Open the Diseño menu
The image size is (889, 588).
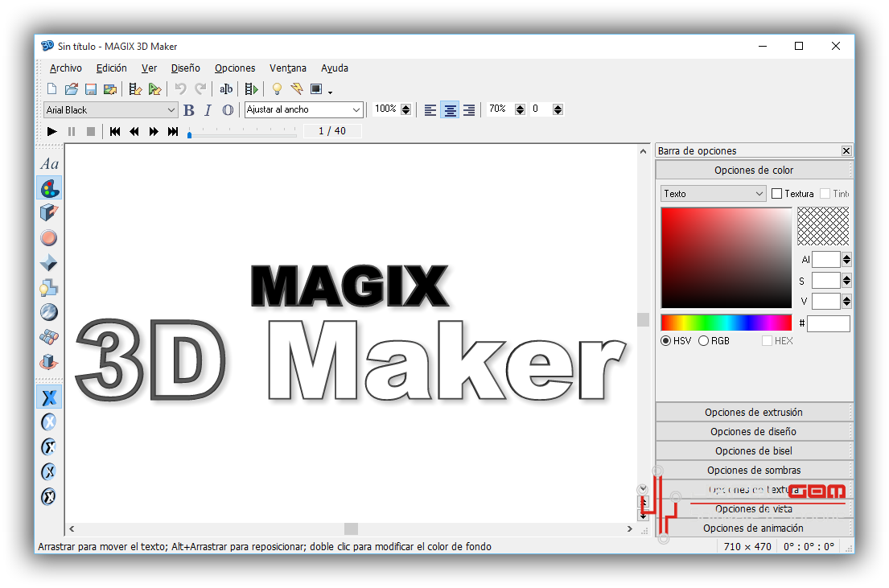point(185,68)
